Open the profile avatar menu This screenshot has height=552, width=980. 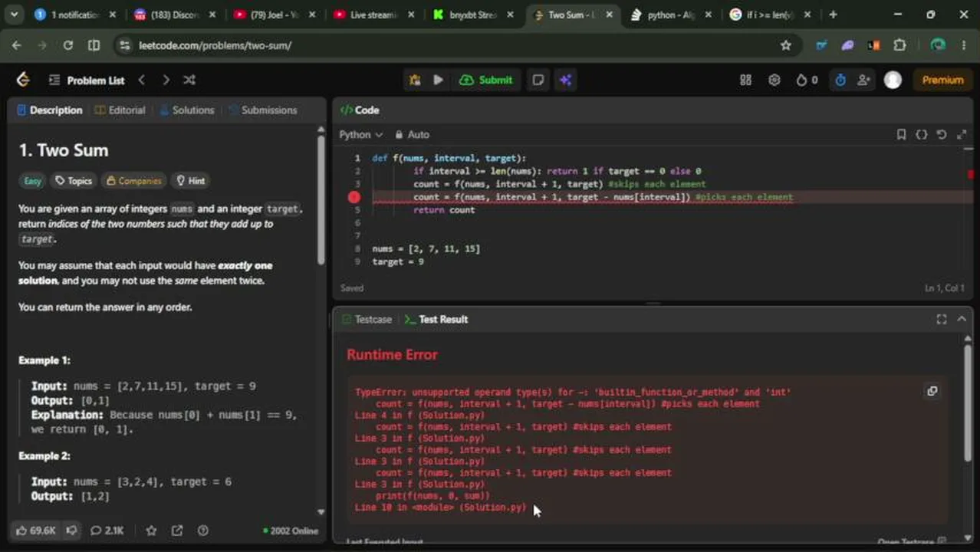click(x=893, y=80)
